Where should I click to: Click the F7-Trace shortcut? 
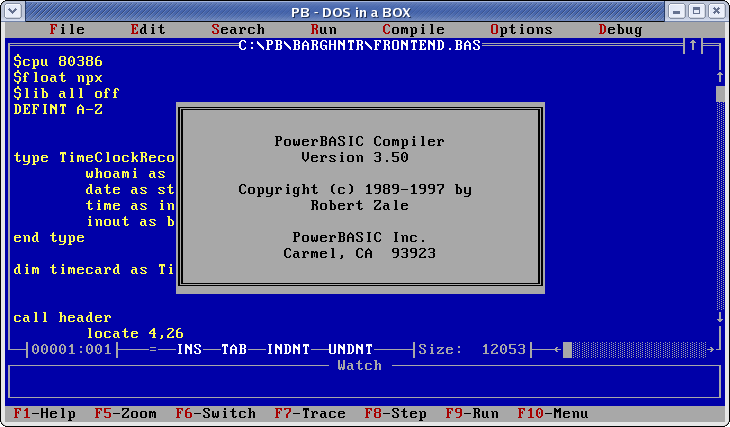pyautogui.click(x=310, y=413)
